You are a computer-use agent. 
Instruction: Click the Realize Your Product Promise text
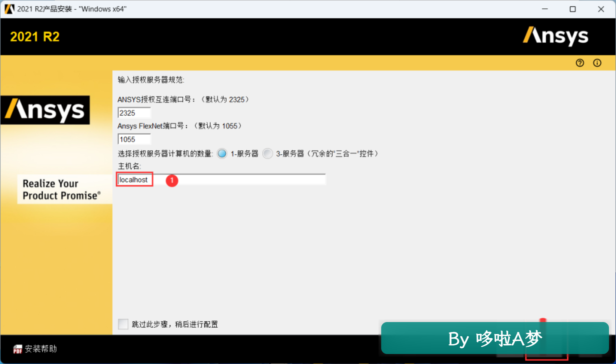click(x=62, y=189)
